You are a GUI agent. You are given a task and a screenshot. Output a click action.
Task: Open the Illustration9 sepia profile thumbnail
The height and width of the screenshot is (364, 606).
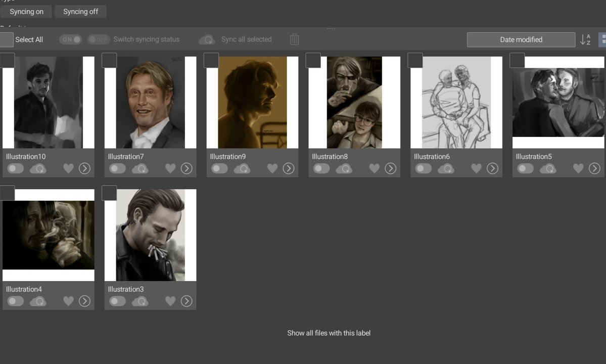tap(252, 103)
